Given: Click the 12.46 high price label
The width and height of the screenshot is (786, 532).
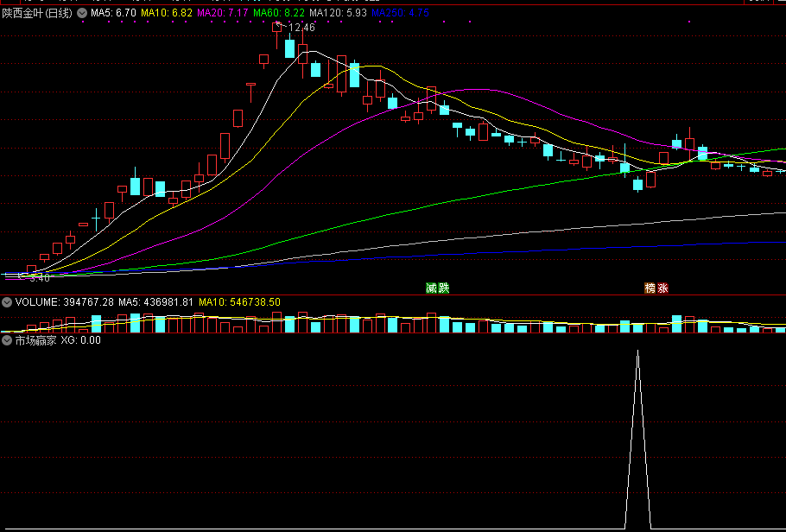Looking at the screenshot, I should (301, 28).
